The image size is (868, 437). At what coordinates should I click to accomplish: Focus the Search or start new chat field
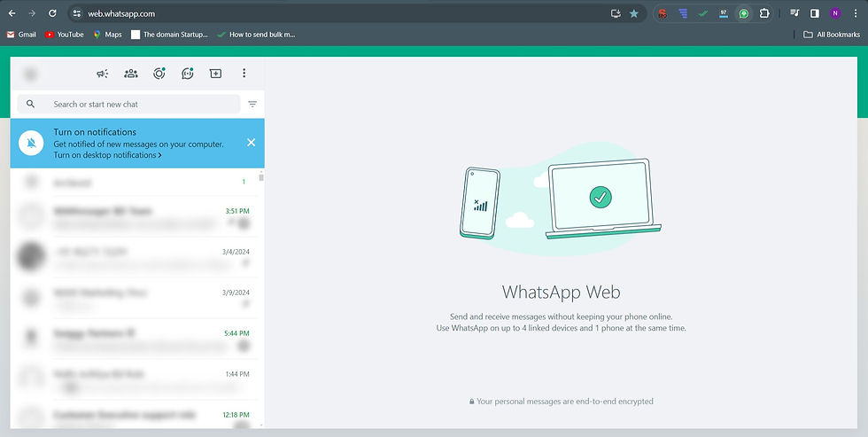coord(128,104)
